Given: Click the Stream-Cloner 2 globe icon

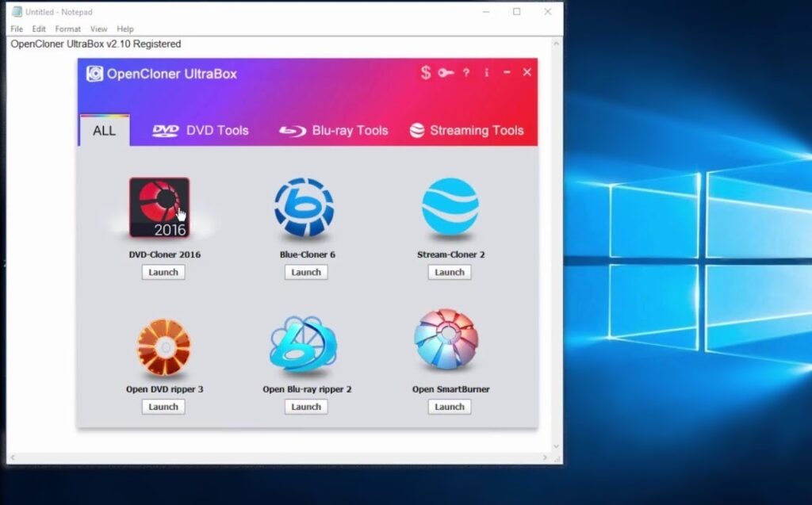Looking at the screenshot, I should point(450,207).
